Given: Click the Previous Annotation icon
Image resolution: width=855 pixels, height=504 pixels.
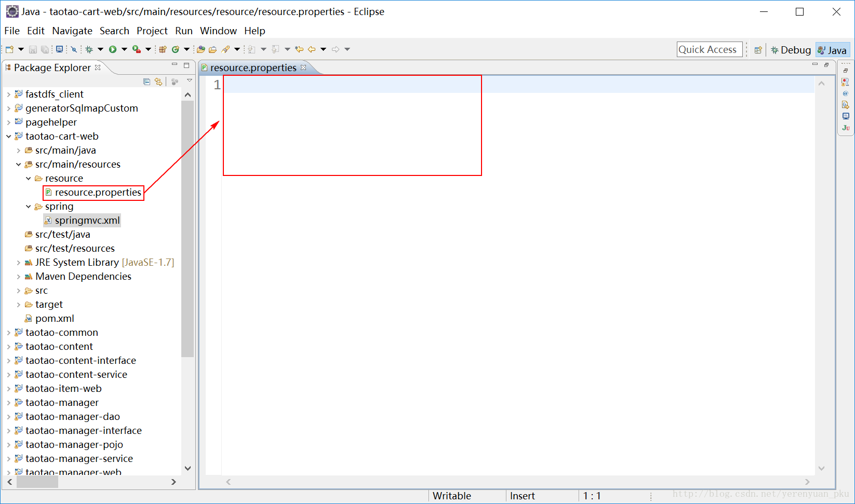Looking at the screenshot, I should click(x=275, y=49).
